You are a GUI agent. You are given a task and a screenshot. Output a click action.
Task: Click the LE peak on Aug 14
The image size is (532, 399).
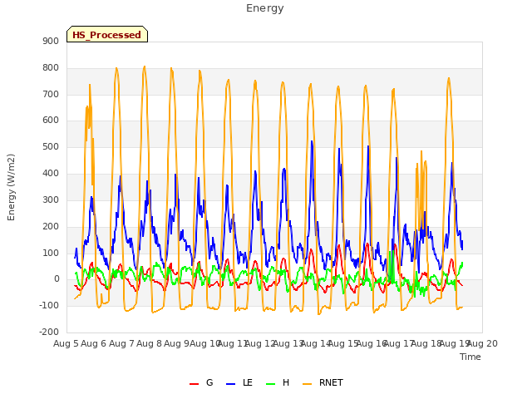(x=312, y=141)
